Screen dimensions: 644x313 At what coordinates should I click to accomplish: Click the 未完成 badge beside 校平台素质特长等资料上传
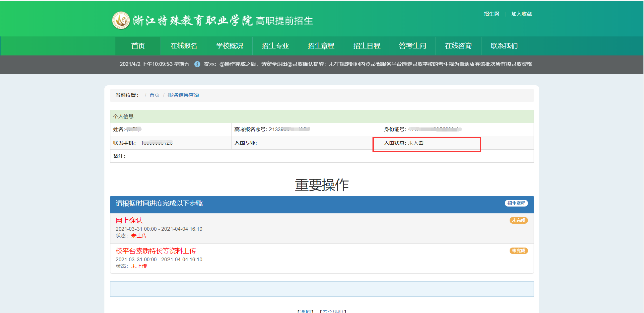[x=518, y=251]
